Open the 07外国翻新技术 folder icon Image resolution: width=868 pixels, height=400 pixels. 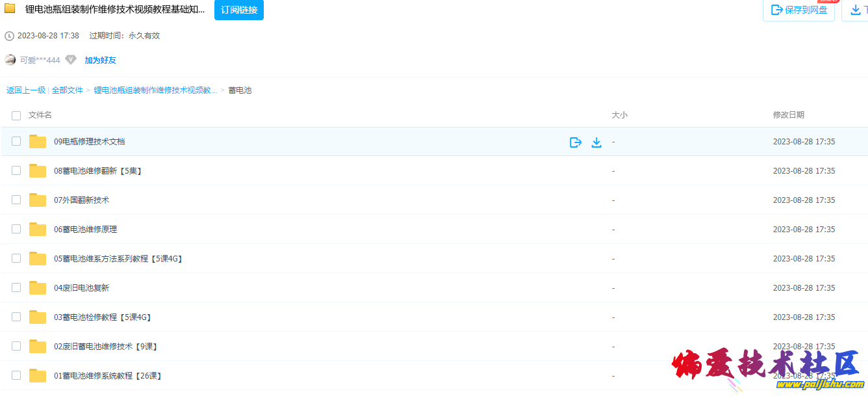[x=38, y=200]
